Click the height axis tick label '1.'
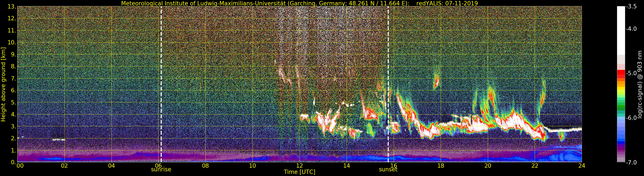This screenshot has width=644, height=176. [x=13, y=151]
